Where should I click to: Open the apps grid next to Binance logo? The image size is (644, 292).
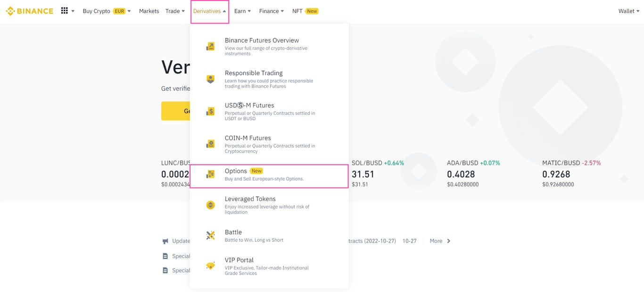point(65,10)
